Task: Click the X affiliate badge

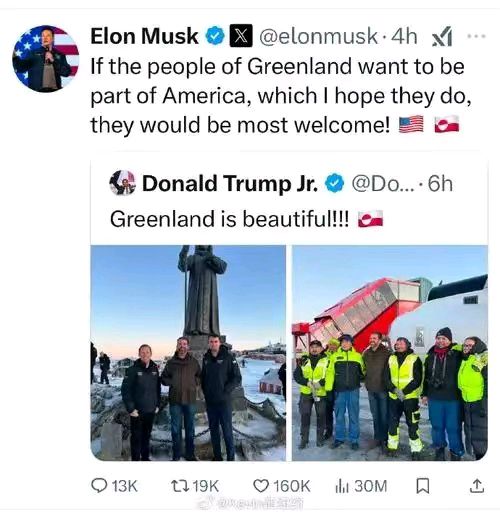Action: click(x=241, y=36)
